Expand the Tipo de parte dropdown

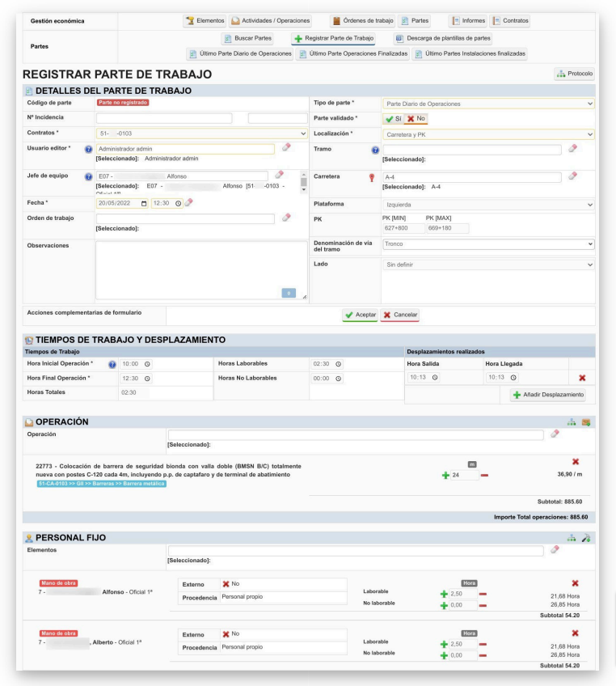488,104
